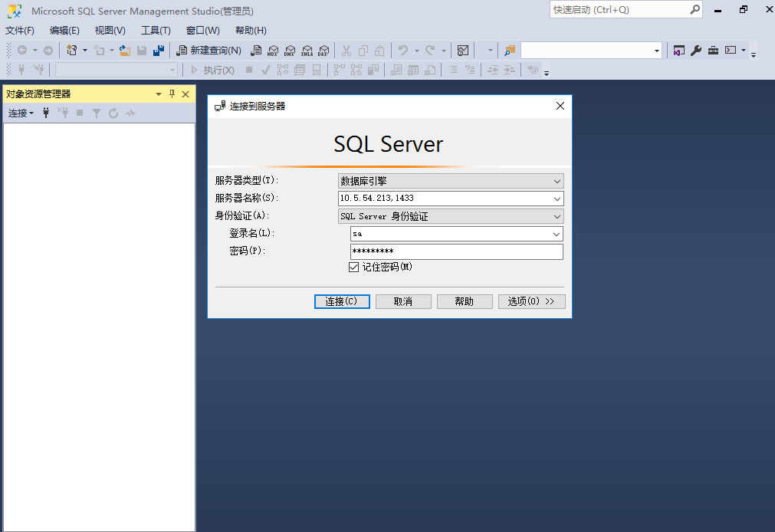
Task: Click the DAX query icon
Action: click(324, 51)
